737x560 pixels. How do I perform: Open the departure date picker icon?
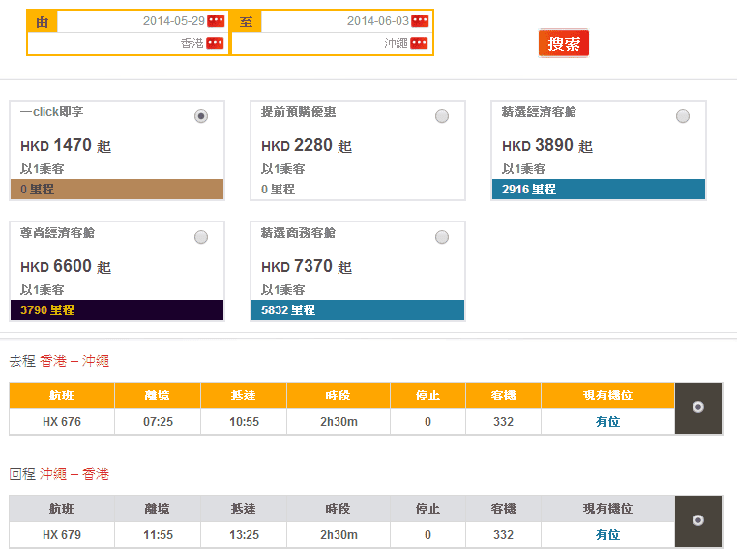click(x=216, y=21)
